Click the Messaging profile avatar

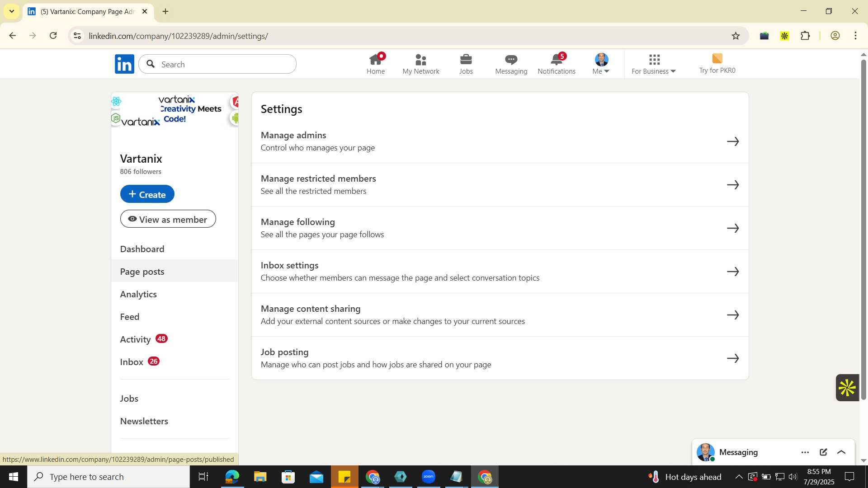pyautogui.click(x=705, y=452)
